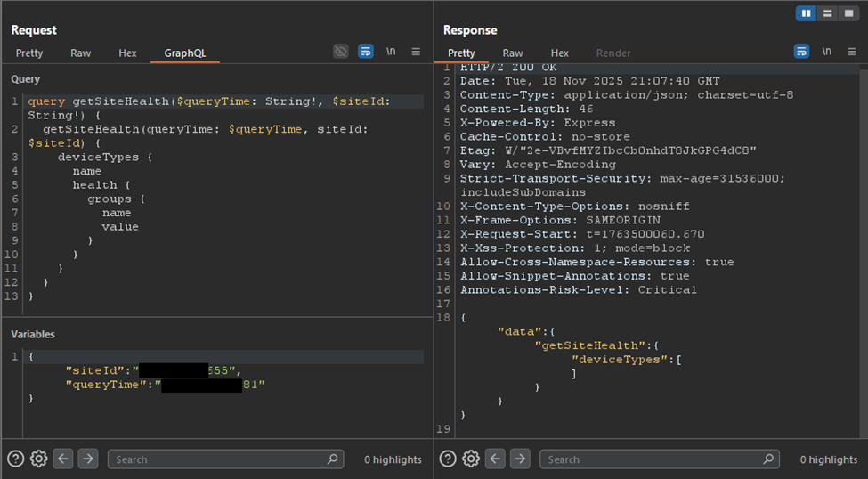The image size is (868, 479).
Task: Click "deviceTypes" key in response JSON
Action: pos(620,360)
